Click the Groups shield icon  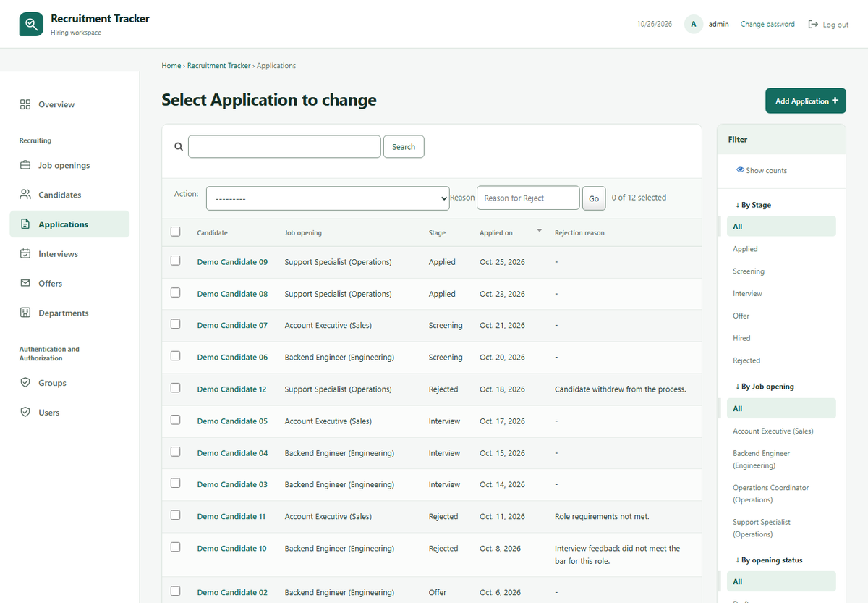[25, 383]
